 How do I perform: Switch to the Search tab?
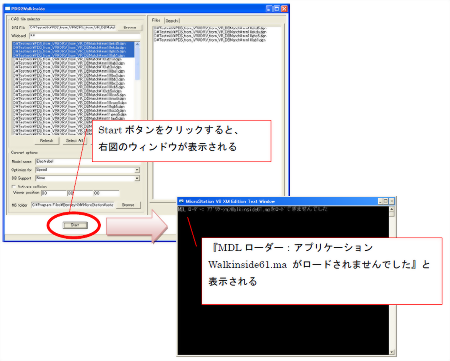coord(172,21)
